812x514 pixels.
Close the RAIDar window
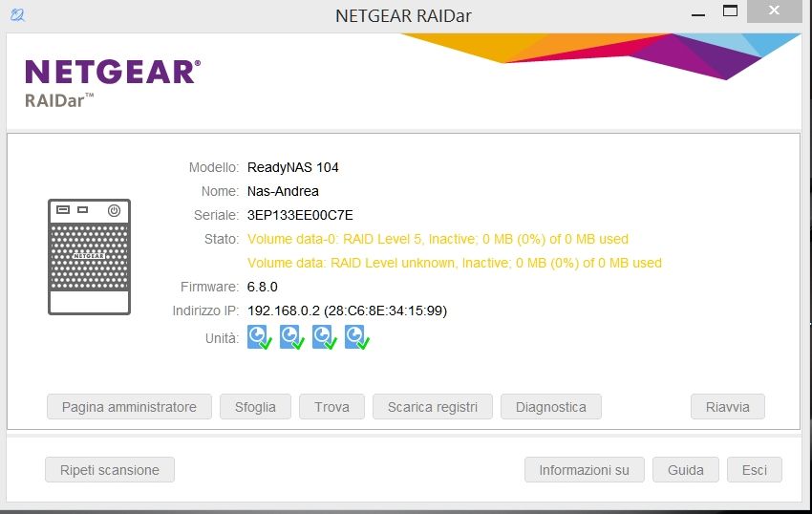[774, 11]
